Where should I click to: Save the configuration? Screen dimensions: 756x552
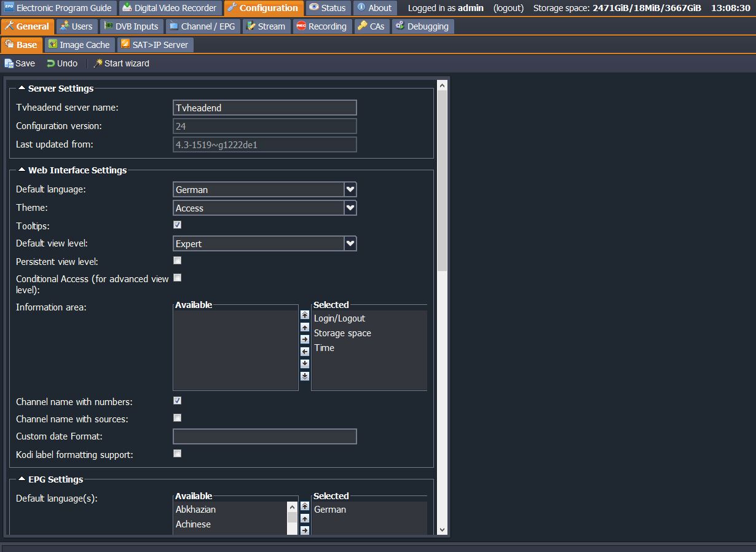pyautogui.click(x=20, y=63)
